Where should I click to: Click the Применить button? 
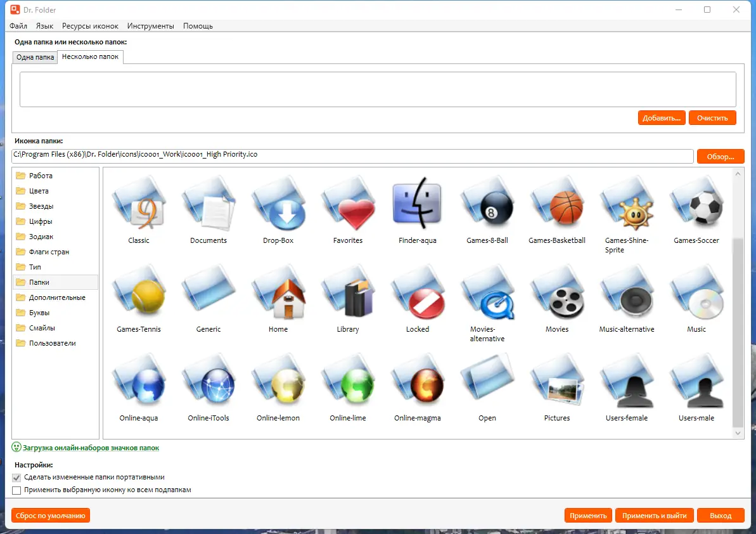point(588,515)
